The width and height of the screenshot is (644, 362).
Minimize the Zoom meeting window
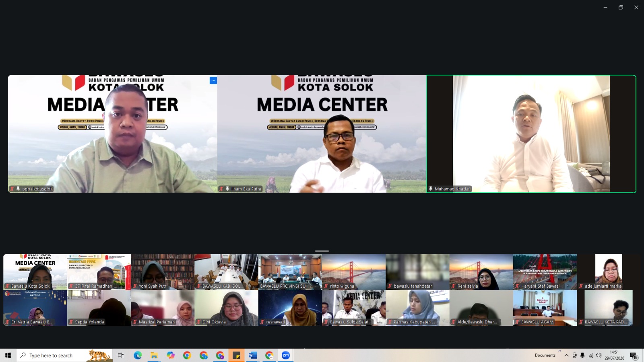[605, 7]
